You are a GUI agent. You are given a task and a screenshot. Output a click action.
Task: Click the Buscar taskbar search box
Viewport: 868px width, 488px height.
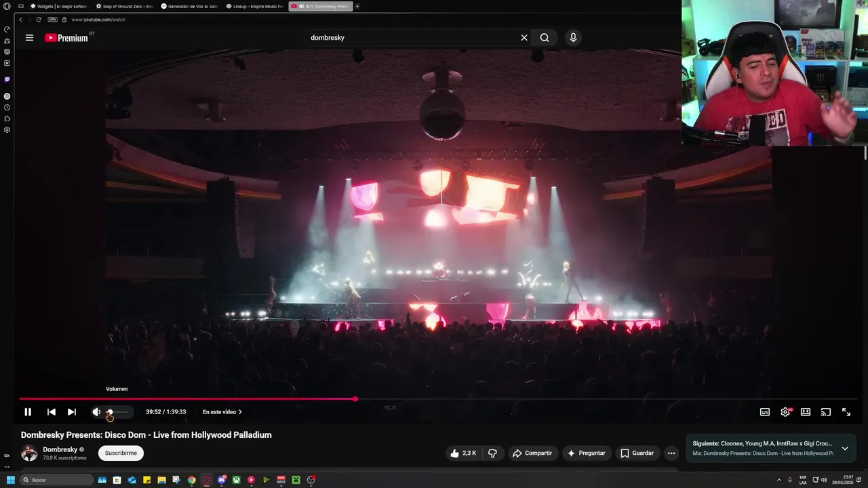[56, 480]
